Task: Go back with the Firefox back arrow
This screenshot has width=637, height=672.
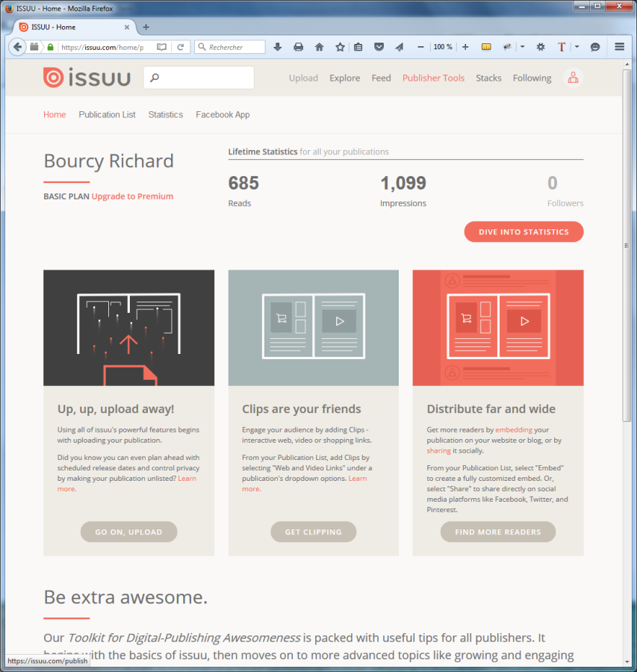Action: point(17,47)
